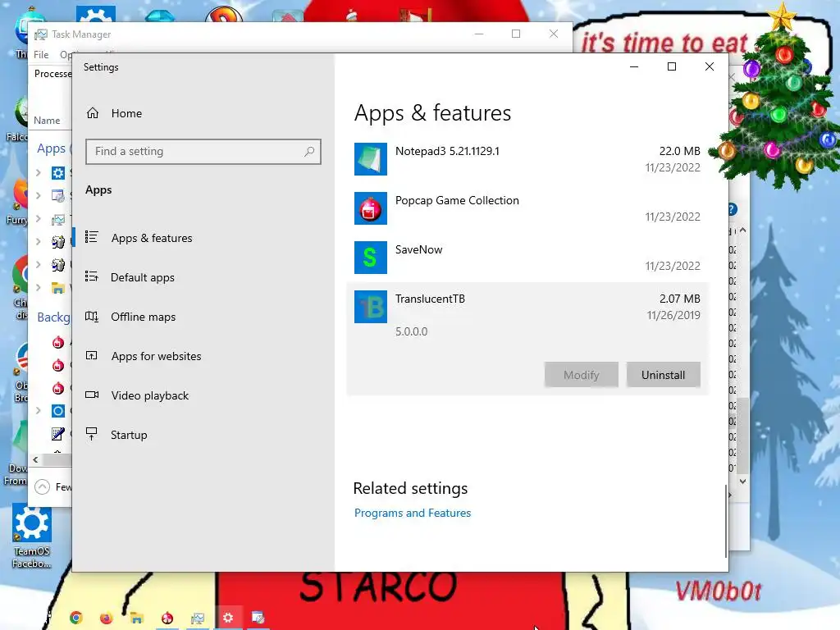840x630 pixels.
Task: Select Notepad3 5.21.1129.1 entry
Action: (527, 159)
